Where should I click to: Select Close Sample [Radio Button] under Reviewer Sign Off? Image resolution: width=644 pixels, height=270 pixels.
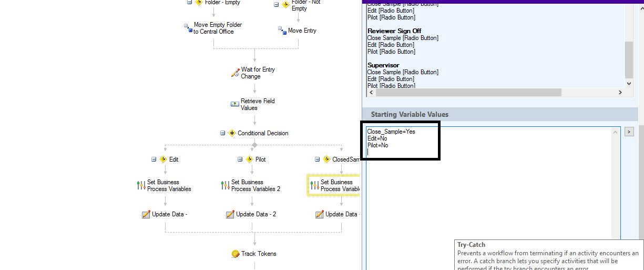coord(403,38)
